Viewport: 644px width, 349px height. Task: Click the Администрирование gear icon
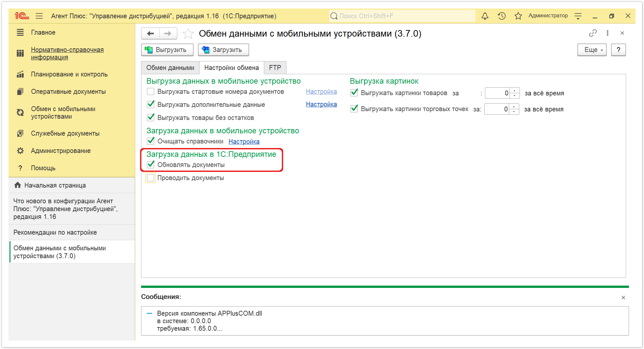point(20,151)
